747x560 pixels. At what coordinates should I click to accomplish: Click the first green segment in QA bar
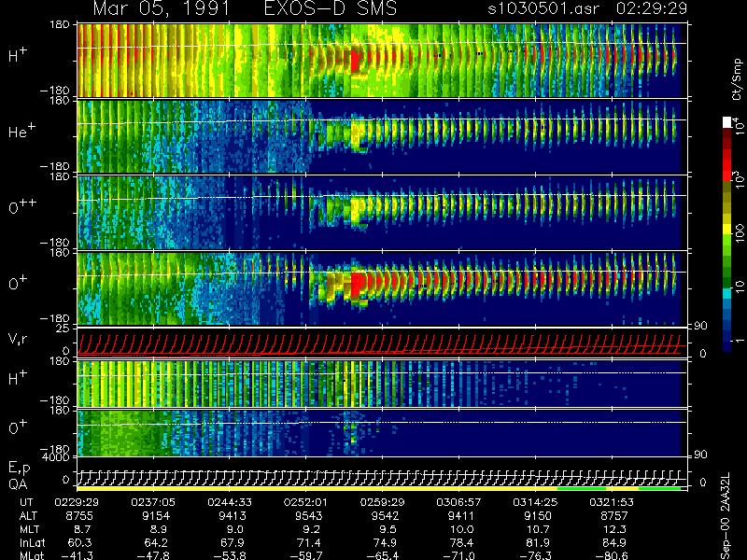tap(581, 488)
